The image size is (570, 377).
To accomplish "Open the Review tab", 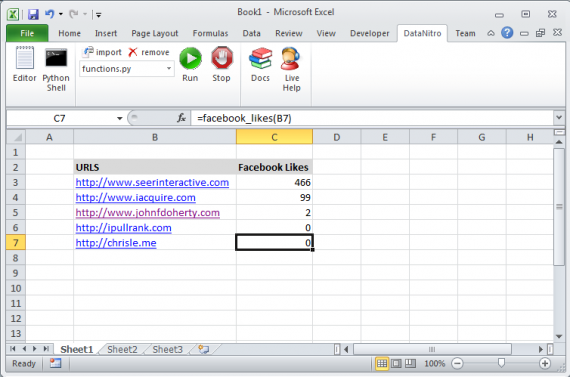I will [x=289, y=33].
